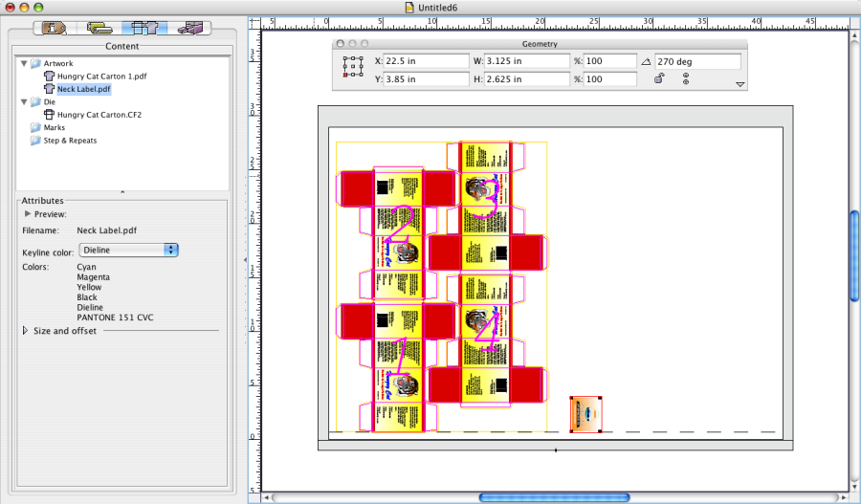This screenshot has width=861, height=504.
Task: Click the scroll up arrow
Action: tap(855, 35)
